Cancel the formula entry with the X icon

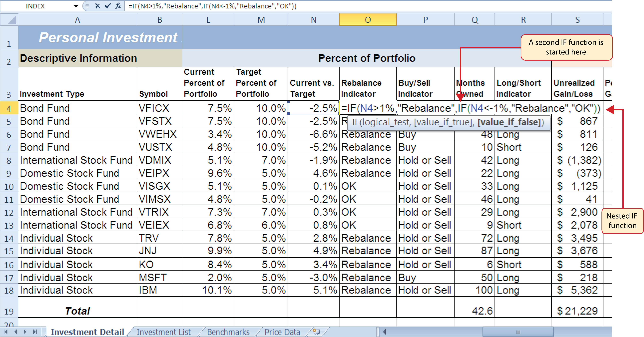[98, 6]
